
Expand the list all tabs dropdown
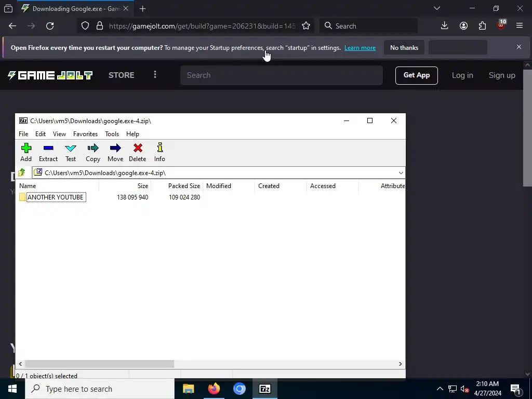point(437,8)
